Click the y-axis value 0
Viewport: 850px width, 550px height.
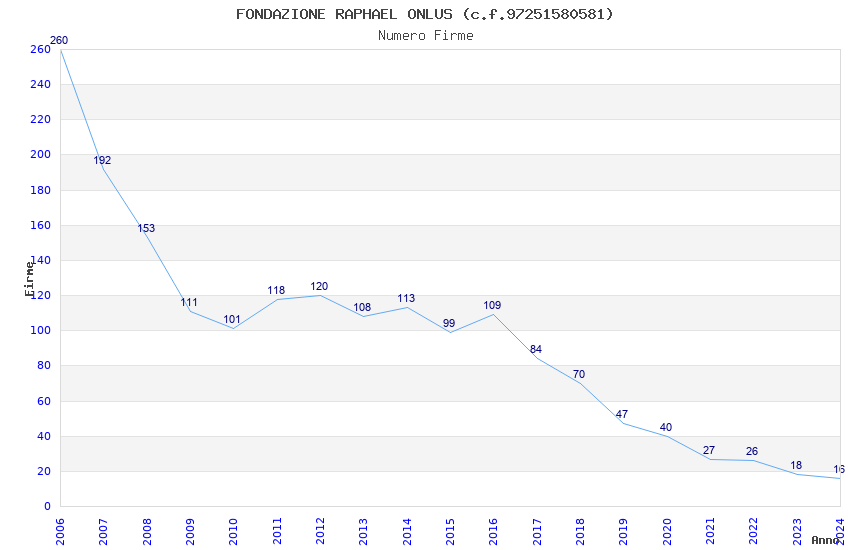click(x=48, y=506)
